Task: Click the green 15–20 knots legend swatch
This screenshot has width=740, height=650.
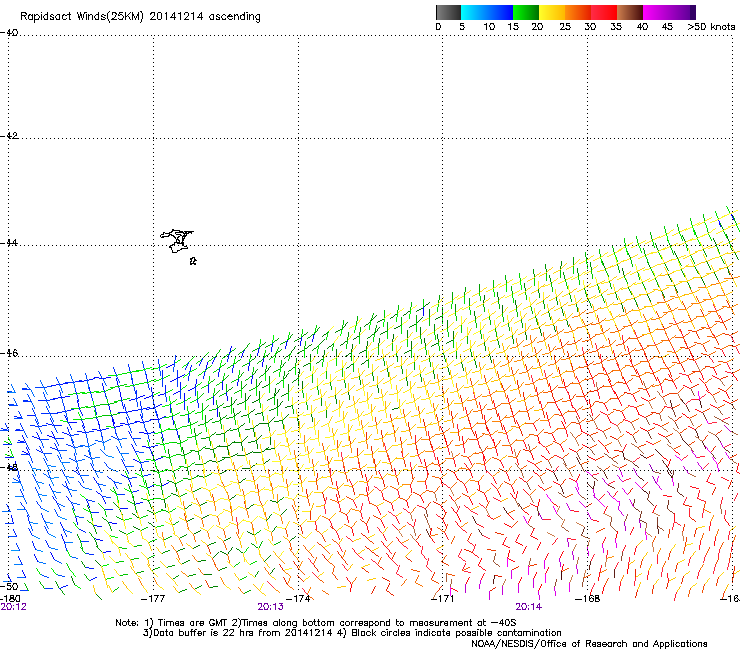Action: [526, 12]
